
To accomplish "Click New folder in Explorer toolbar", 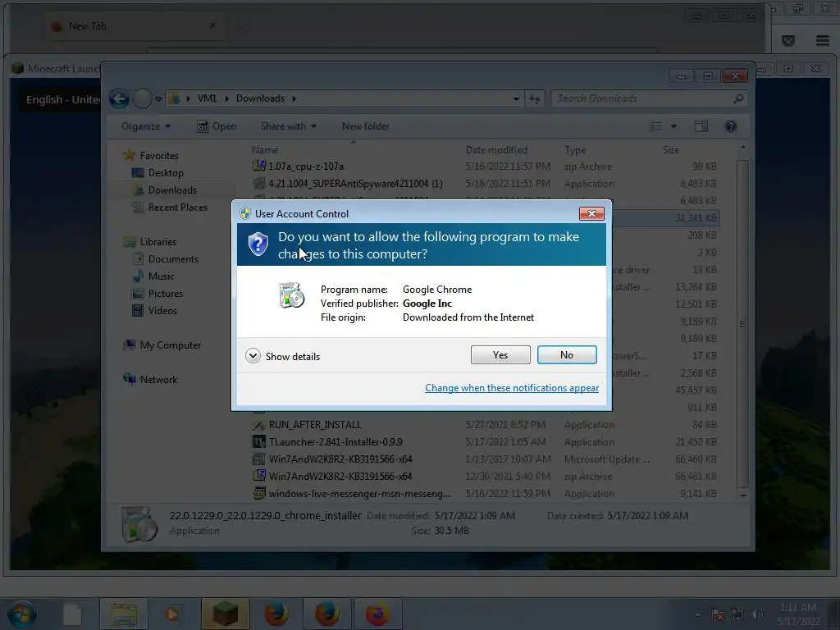I will pos(366,126).
